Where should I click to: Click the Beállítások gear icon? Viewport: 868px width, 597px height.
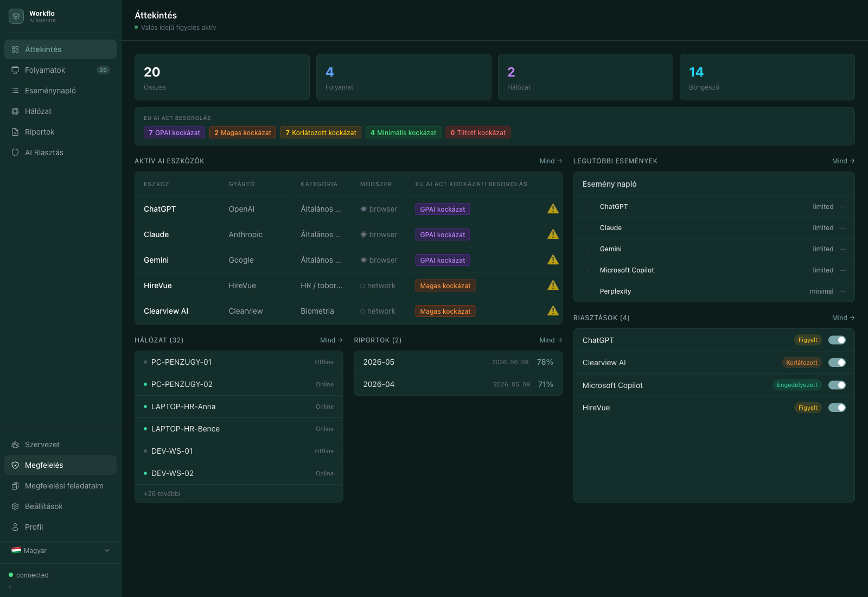[x=15, y=506]
